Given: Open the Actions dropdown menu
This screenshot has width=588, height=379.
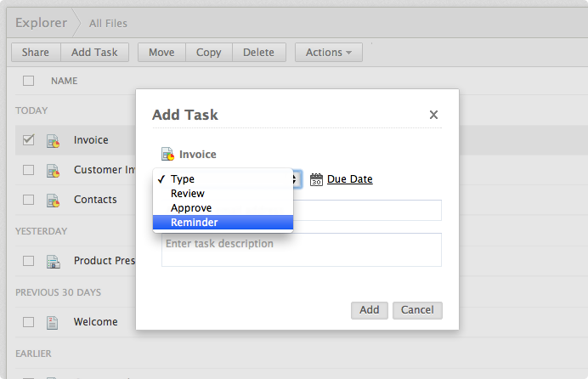Looking at the screenshot, I should 328,53.
